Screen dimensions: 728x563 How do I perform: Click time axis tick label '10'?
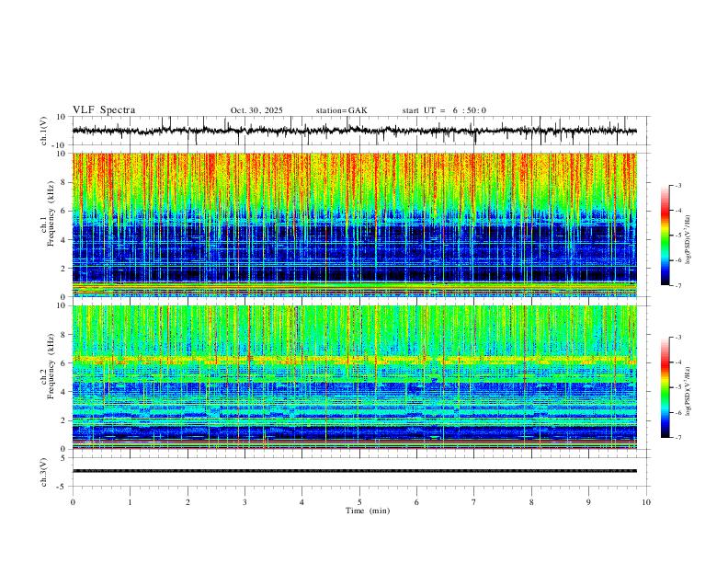pyautogui.click(x=646, y=502)
